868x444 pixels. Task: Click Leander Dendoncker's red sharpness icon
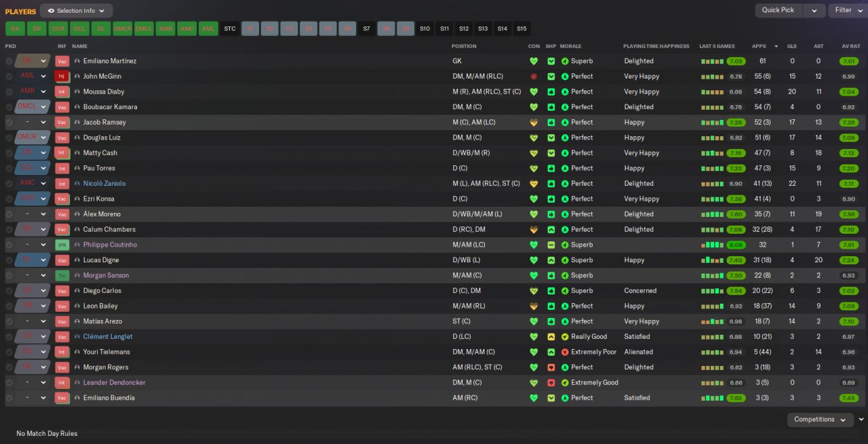[551, 383]
